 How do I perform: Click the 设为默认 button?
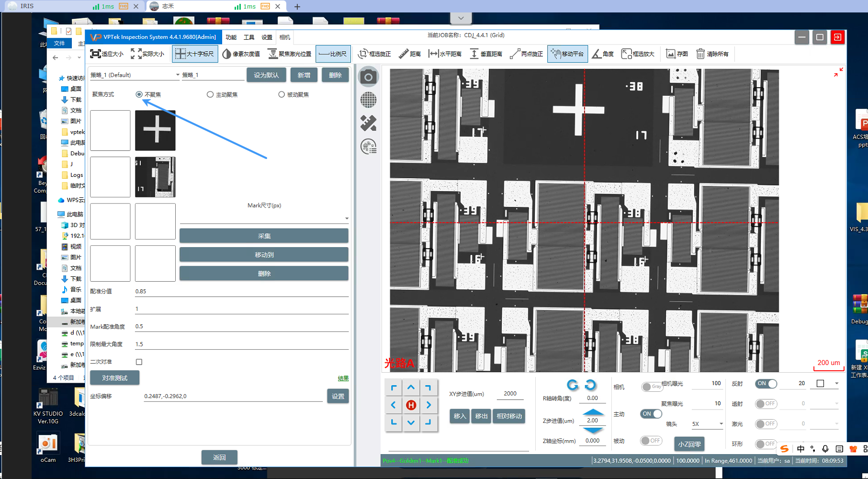266,75
